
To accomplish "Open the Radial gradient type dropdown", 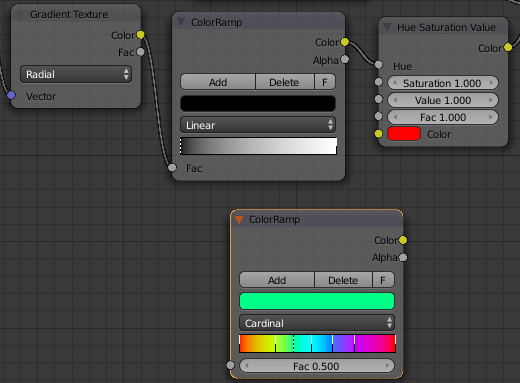I will click(76, 74).
